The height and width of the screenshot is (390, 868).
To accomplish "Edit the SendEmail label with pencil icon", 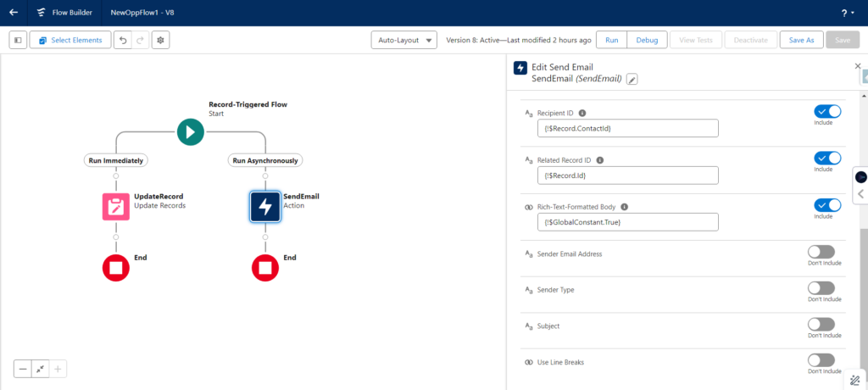I will pyautogui.click(x=632, y=80).
